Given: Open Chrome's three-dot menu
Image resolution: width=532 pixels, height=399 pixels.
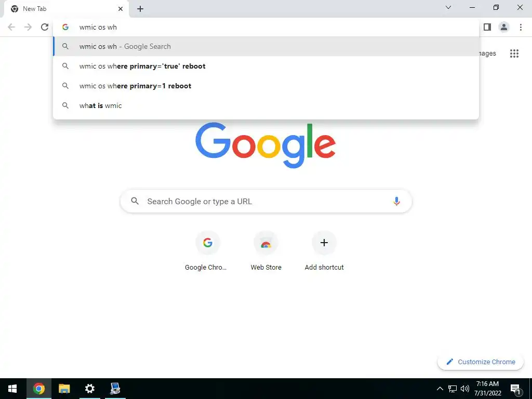Looking at the screenshot, I should pyautogui.click(x=521, y=27).
